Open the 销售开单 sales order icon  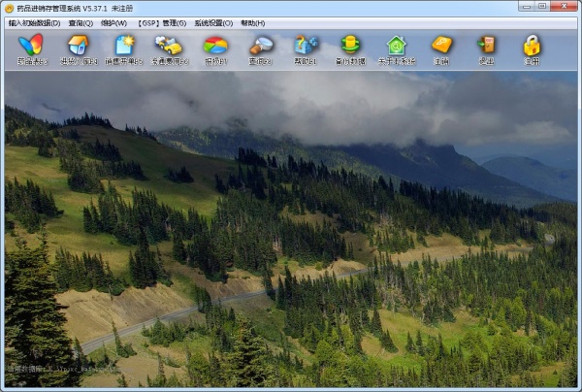[123, 49]
